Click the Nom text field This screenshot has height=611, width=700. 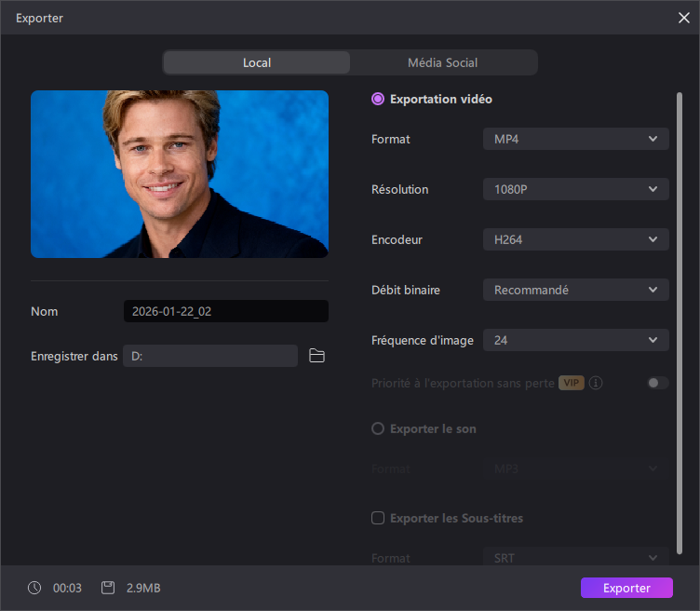(225, 311)
